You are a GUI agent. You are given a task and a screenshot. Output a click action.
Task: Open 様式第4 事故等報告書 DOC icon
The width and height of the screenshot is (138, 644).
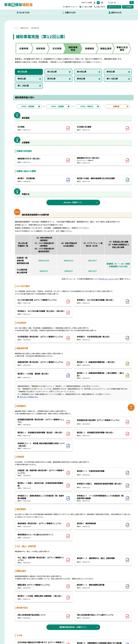coord(127,525)
